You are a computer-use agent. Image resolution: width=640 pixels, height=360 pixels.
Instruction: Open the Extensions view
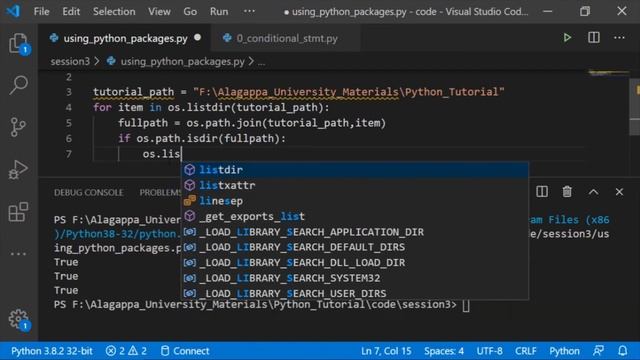(x=18, y=211)
